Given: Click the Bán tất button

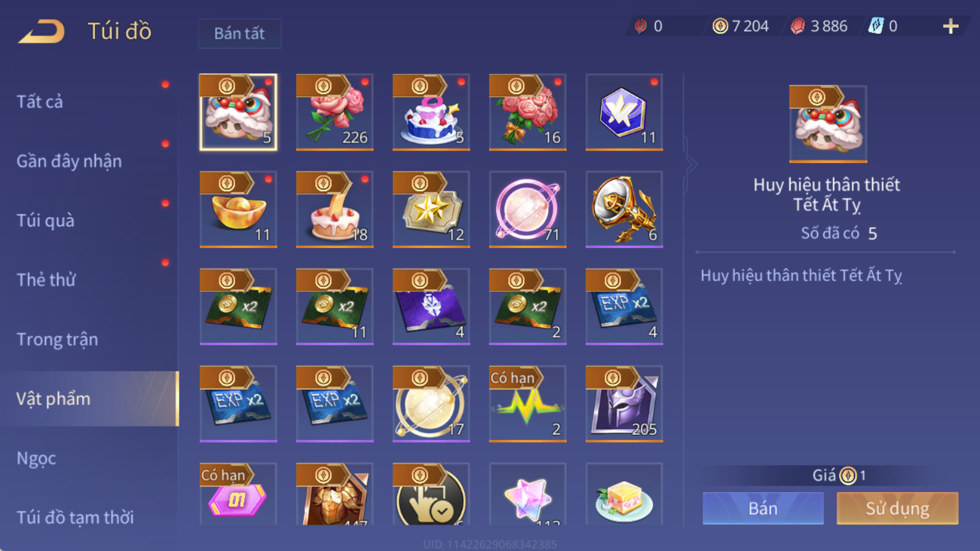Looking at the screenshot, I should pyautogui.click(x=239, y=33).
